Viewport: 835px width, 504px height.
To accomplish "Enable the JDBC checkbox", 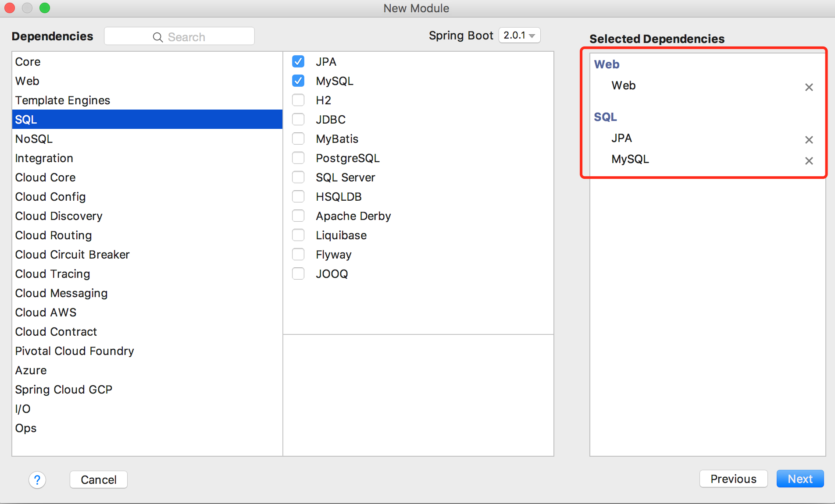I will pos(298,119).
